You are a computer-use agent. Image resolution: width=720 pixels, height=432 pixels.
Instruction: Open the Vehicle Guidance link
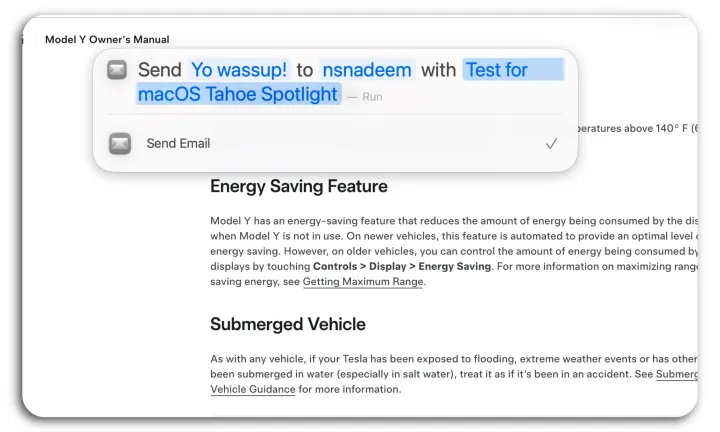pyautogui.click(x=253, y=389)
